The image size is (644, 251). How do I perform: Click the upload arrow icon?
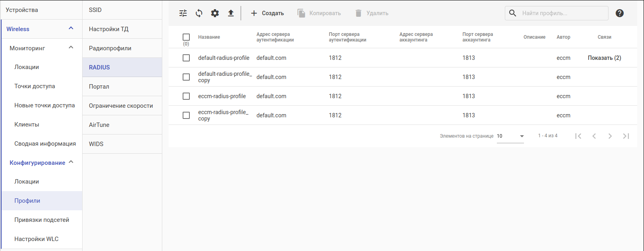(231, 13)
